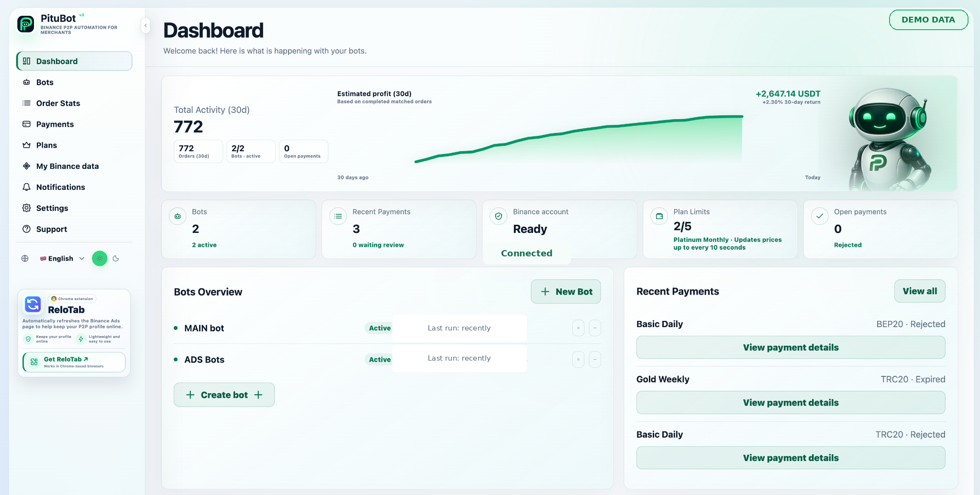Image resolution: width=980 pixels, height=495 pixels.
Task: Open the Support page
Action: (74, 229)
